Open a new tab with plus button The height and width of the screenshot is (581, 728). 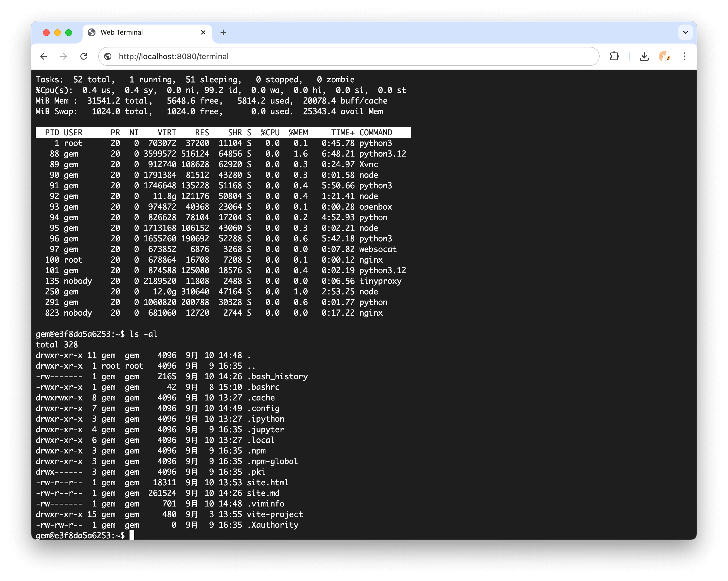click(223, 32)
